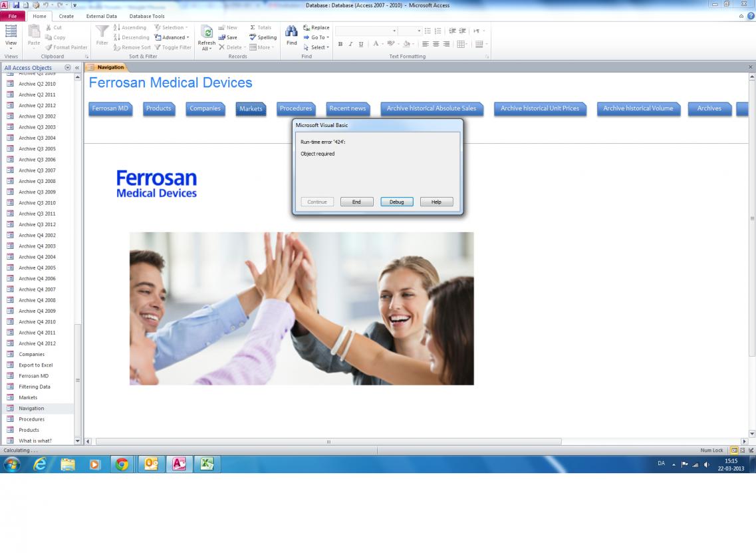This screenshot has width=756, height=553.
Task: Open the font name combo box
Action: (x=366, y=31)
